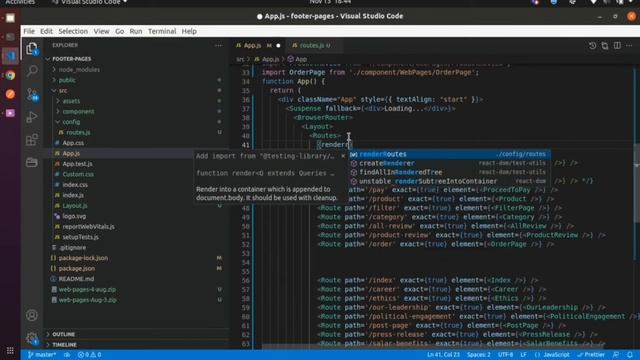The height and width of the screenshot is (360, 640).
Task: Open errors and warnings count in status bar
Action: pyautogui.click(x=89, y=355)
